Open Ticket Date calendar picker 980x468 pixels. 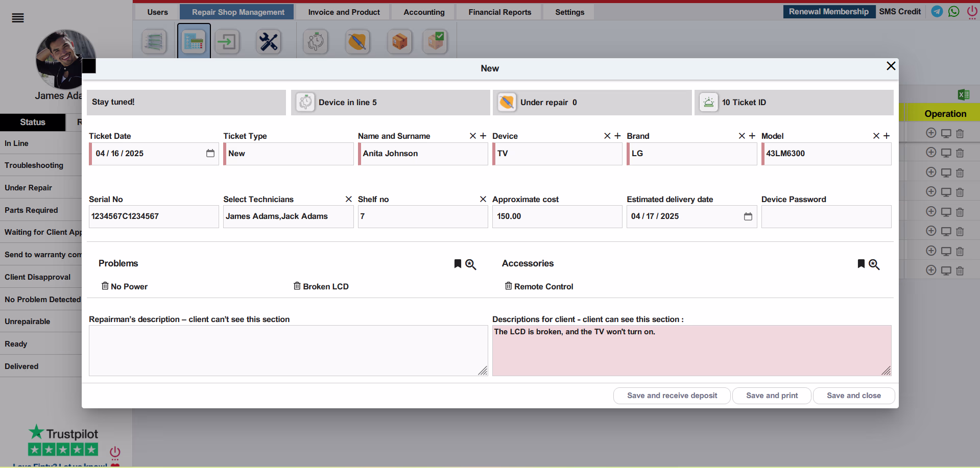point(210,154)
